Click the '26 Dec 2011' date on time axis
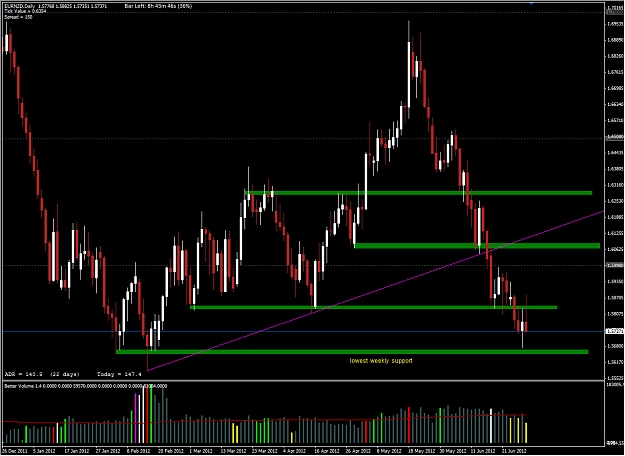Screen dimensions: 625x456 pos(13,451)
